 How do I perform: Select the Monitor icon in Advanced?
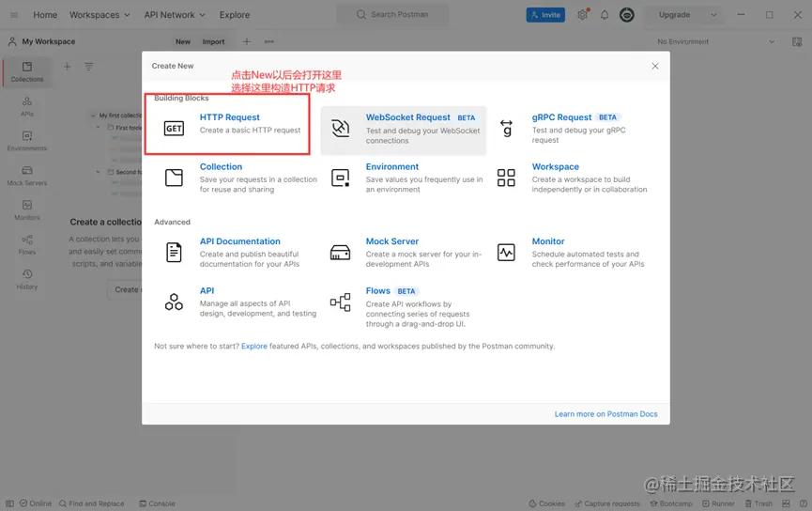pyautogui.click(x=506, y=253)
